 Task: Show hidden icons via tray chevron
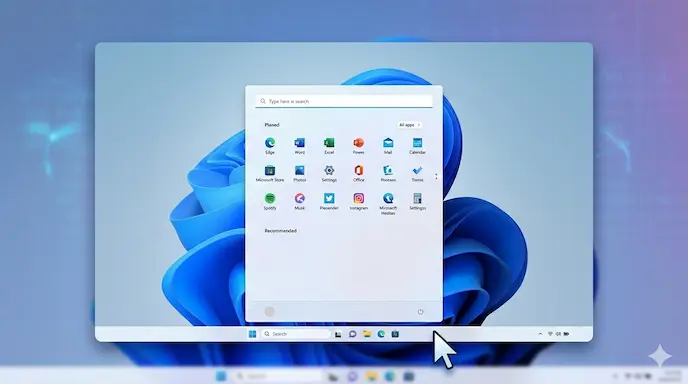click(x=540, y=334)
